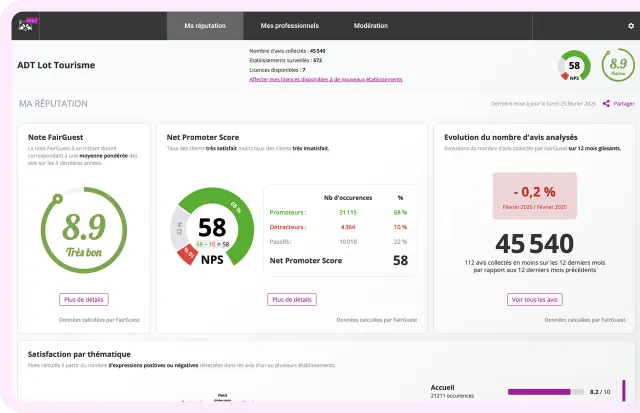Click the Voir tous les avis button

[x=535, y=300]
